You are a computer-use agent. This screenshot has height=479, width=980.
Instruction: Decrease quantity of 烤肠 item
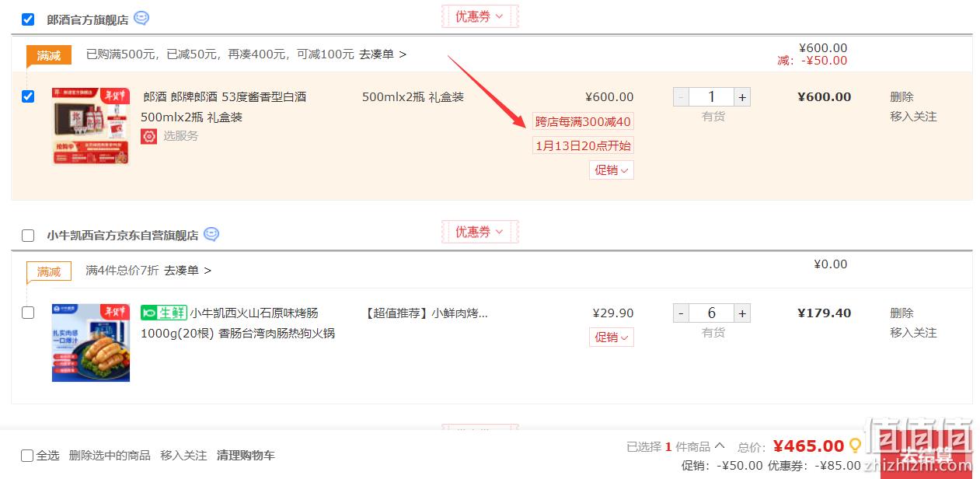[681, 313]
